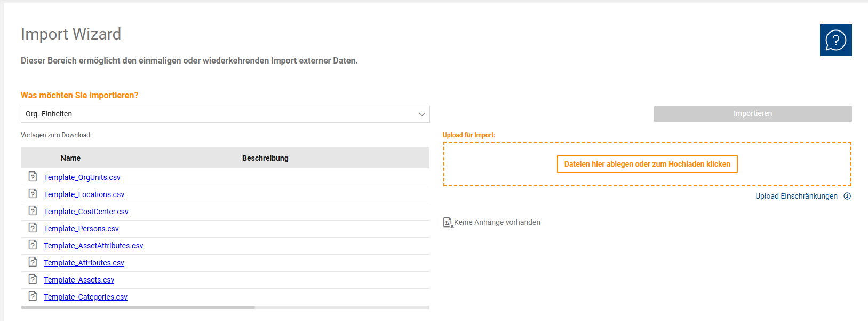The width and height of the screenshot is (868, 321).
Task: Download Template_AssetAttributes.csv
Action: click(x=93, y=246)
